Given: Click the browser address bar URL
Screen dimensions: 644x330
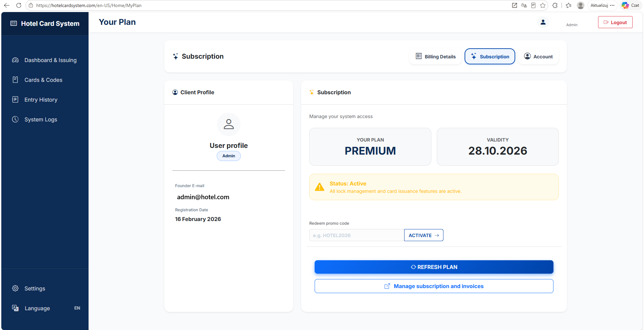Looking at the screenshot, I should (89, 5).
